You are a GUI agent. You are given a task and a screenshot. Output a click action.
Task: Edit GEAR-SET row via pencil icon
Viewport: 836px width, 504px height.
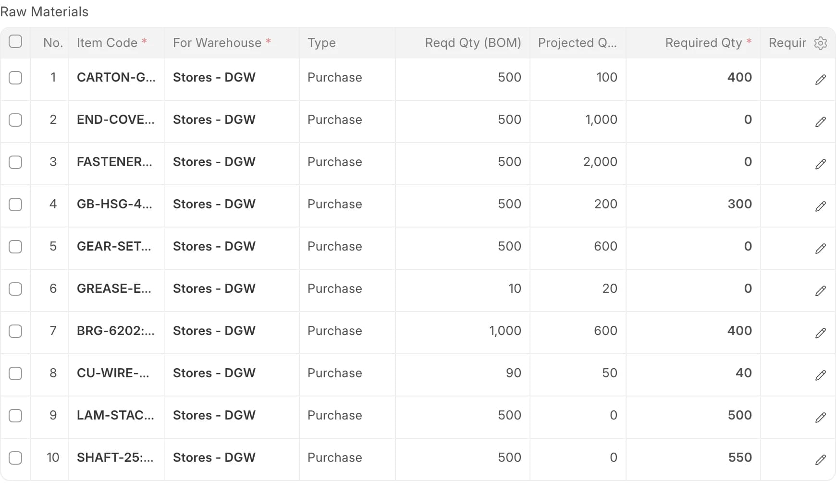[821, 249]
